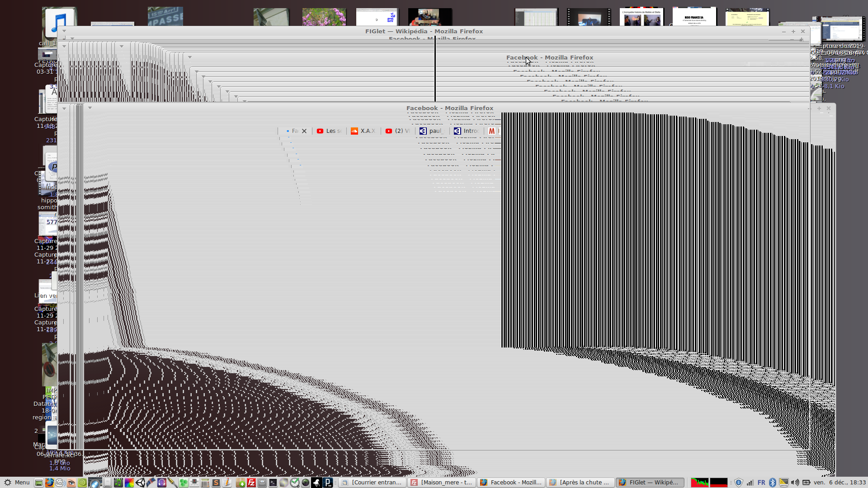The width and height of the screenshot is (868, 488).
Task: Open the headphones audio app launcher
Action: pos(162,483)
